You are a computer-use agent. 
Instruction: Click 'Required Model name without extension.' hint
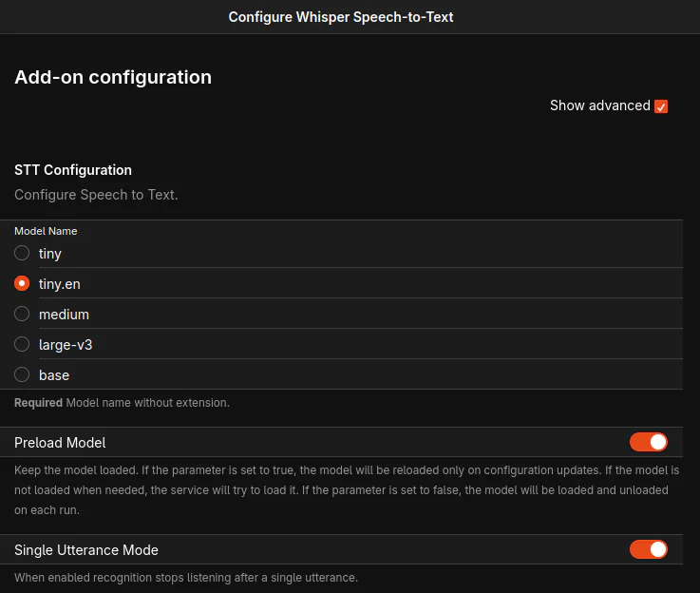[122, 403]
